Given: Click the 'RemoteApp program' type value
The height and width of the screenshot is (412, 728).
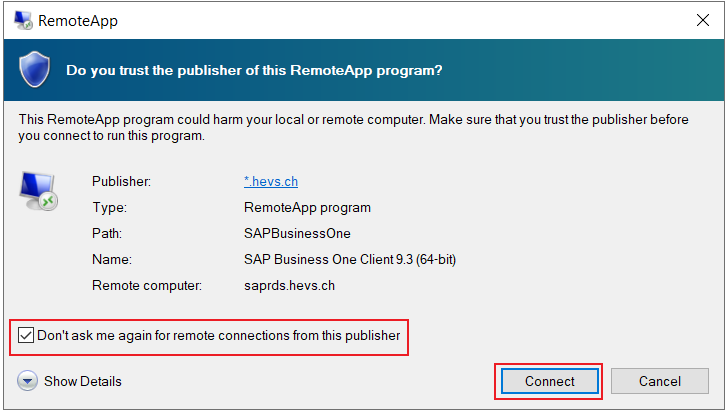Looking at the screenshot, I should 307,208.
